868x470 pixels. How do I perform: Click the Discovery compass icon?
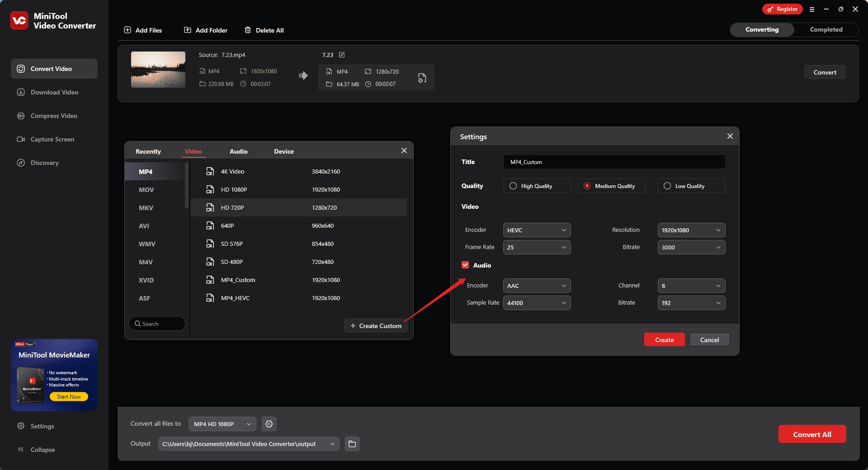[21, 163]
